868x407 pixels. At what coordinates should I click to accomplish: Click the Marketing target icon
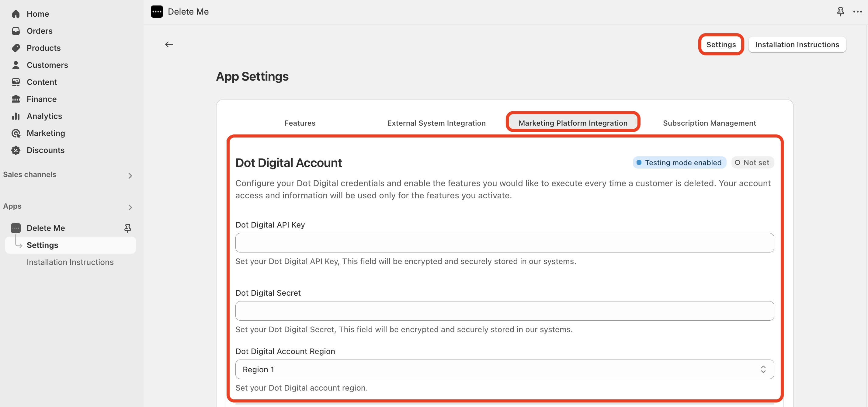coord(16,133)
